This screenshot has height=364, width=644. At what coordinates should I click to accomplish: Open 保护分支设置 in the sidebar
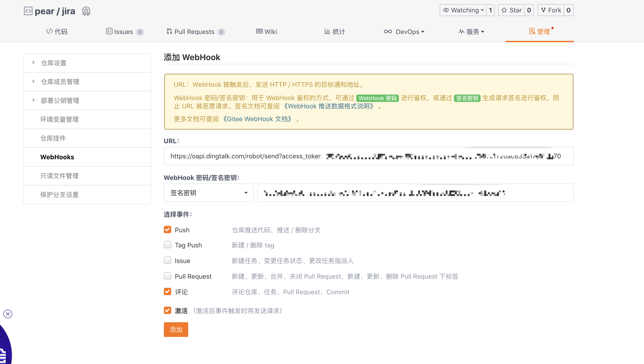(x=87, y=195)
